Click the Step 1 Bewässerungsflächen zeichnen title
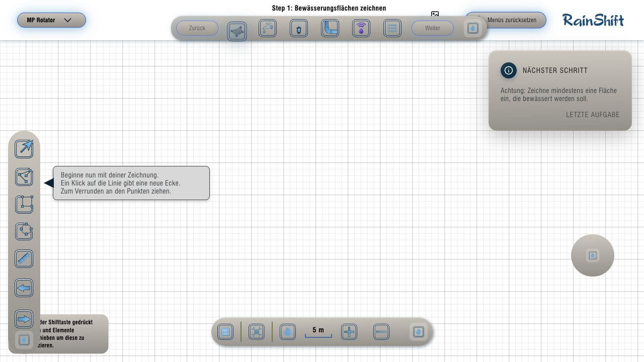644x362 pixels. coord(329,8)
